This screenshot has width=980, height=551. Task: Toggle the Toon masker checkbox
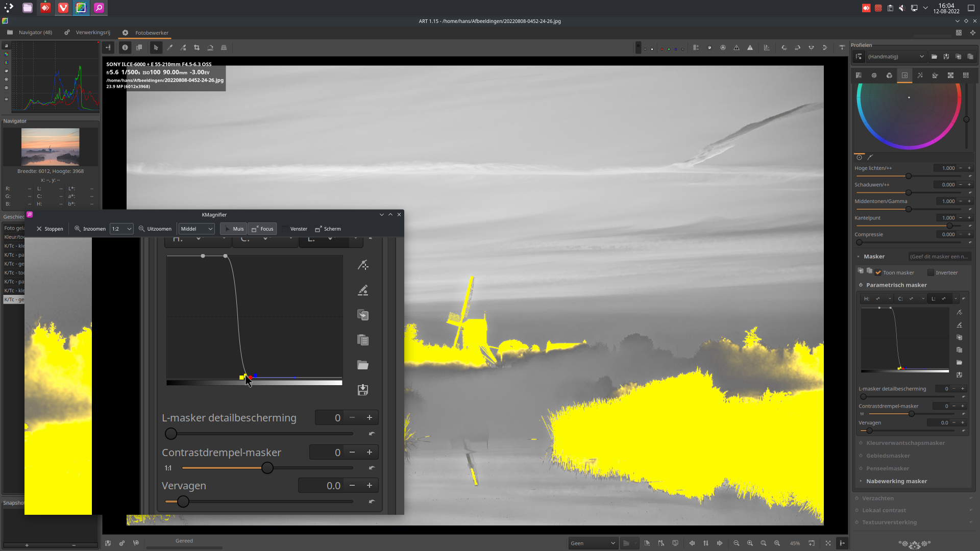878,272
